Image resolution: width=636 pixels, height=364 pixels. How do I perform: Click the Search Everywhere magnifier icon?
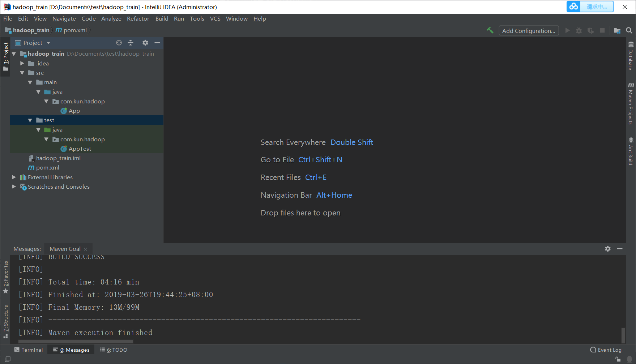click(x=629, y=31)
